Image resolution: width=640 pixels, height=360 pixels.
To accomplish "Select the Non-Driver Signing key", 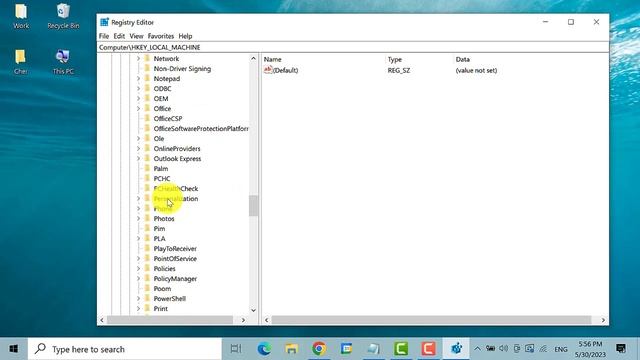I will click(182, 69).
